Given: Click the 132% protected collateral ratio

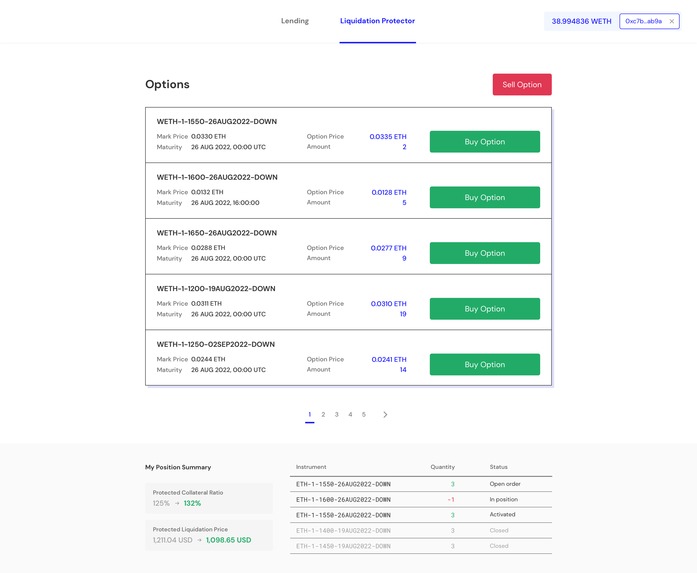Looking at the screenshot, I should pos(192,503).
